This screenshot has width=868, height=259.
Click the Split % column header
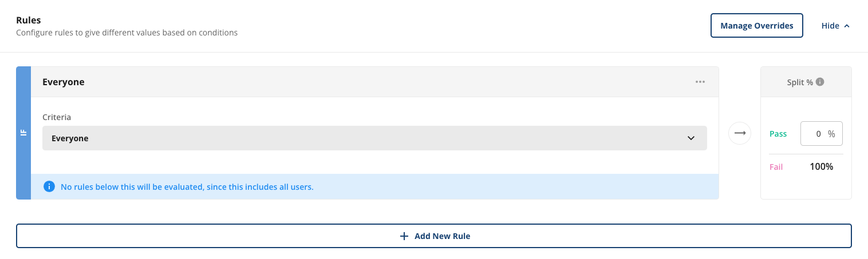(800, 82)
